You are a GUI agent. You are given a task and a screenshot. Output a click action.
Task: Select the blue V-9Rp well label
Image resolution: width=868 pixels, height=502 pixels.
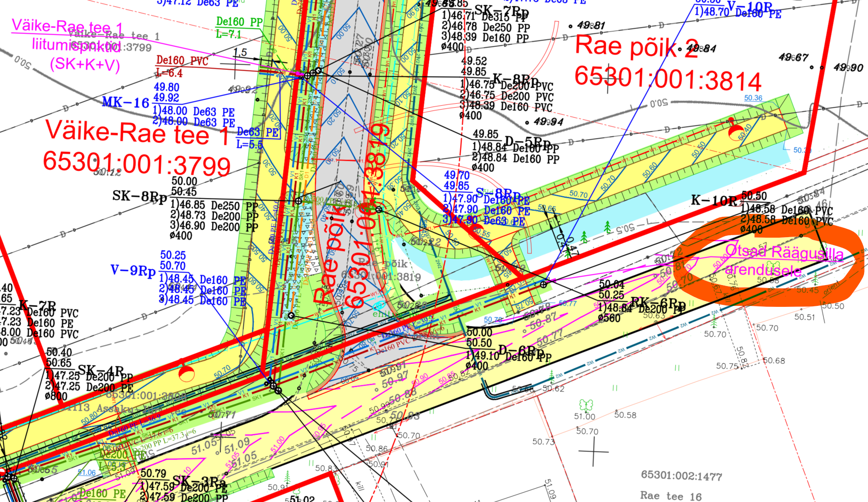pyautogui.click(x=133, y=271)
